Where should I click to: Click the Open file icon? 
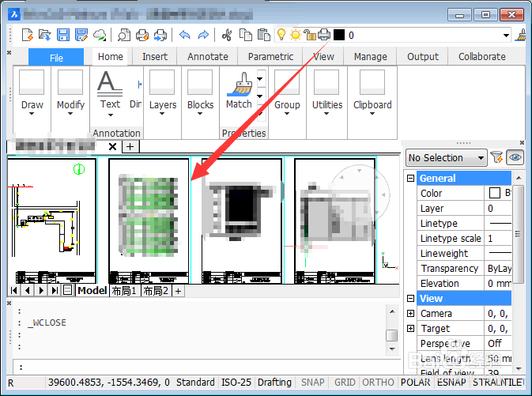(45, 35)
